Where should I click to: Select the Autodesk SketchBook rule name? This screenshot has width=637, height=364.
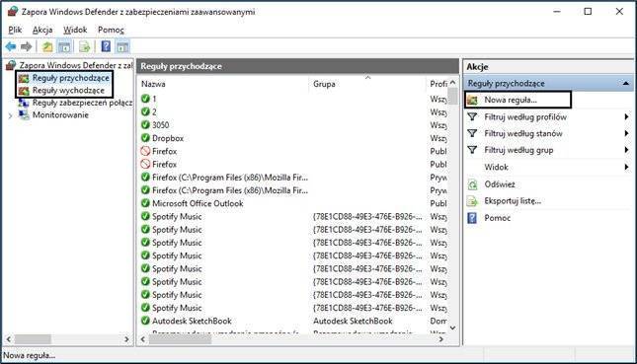tap(192, 321)
